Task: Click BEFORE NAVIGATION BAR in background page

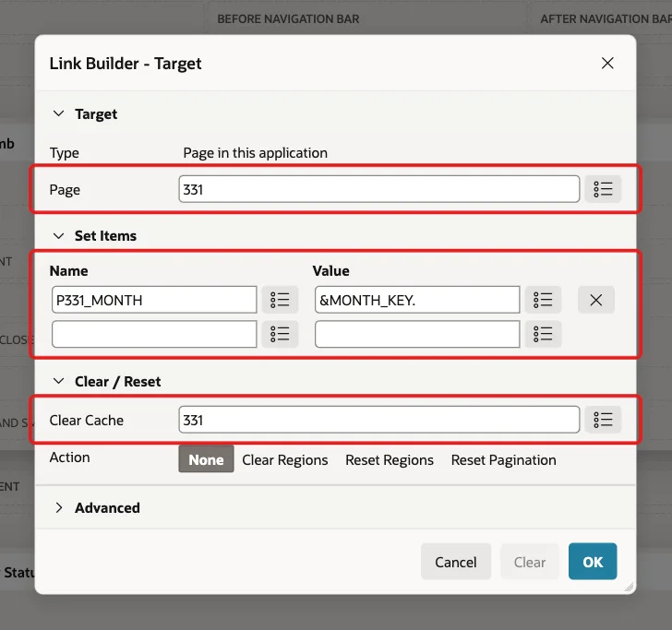Action: (x=288, y=18)
